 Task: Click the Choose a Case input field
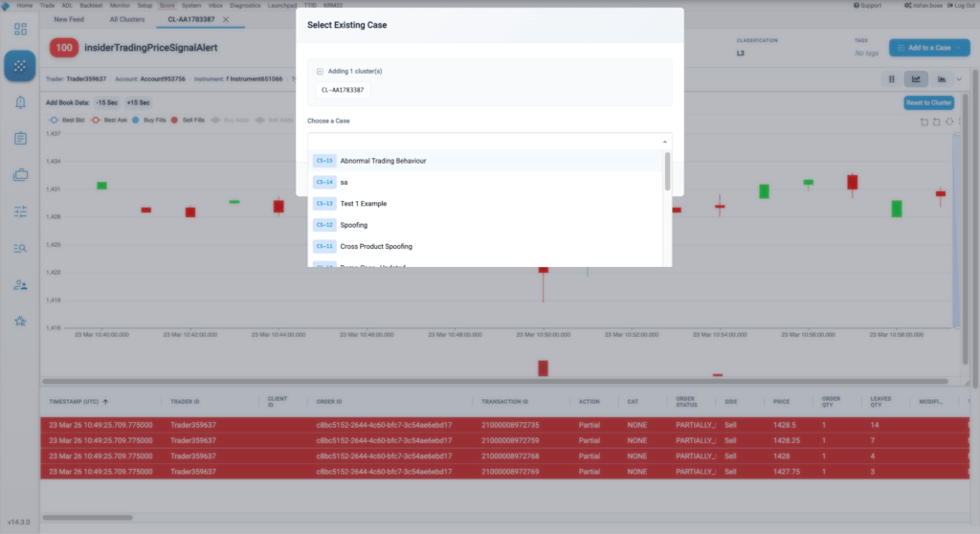489,142
